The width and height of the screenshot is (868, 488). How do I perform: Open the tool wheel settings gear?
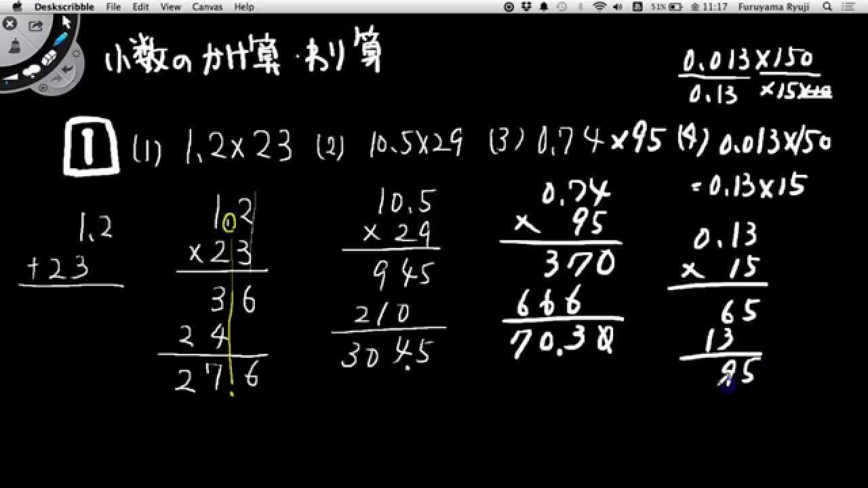(76, 53)
